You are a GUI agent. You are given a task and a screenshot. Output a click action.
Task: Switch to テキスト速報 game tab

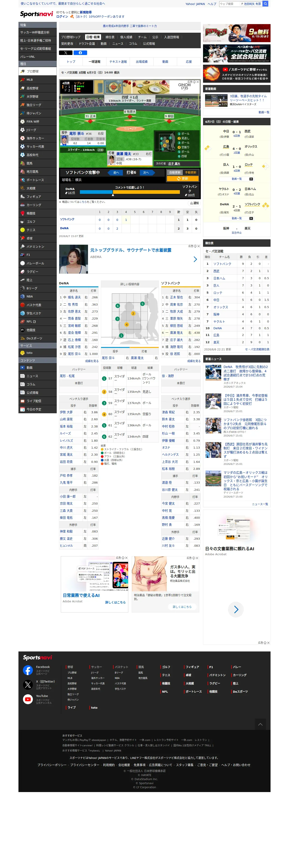pyautogui.click(x=118, y=62)
